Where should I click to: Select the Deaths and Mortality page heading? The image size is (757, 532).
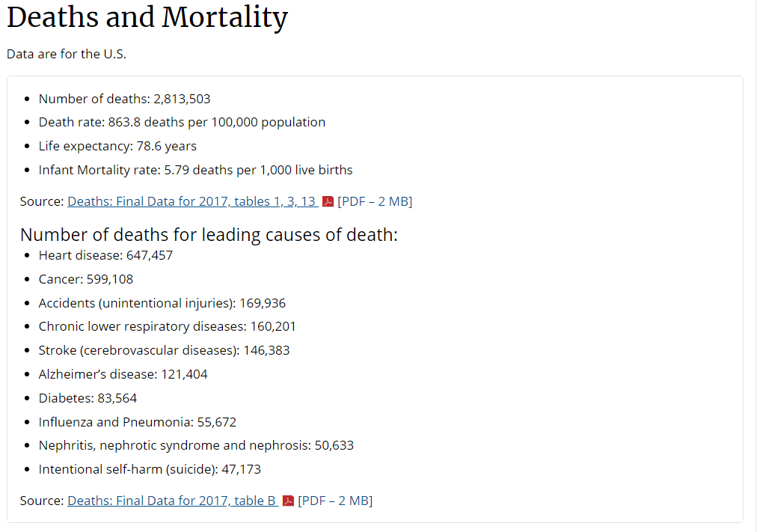[x=147, y=17]
